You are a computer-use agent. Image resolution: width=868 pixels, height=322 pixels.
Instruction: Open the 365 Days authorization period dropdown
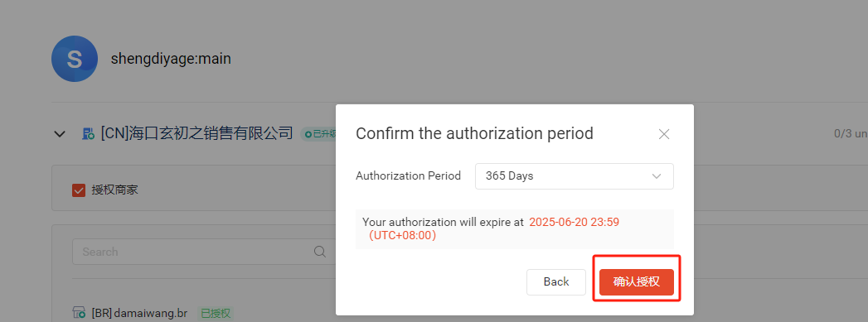click(574, 176)
